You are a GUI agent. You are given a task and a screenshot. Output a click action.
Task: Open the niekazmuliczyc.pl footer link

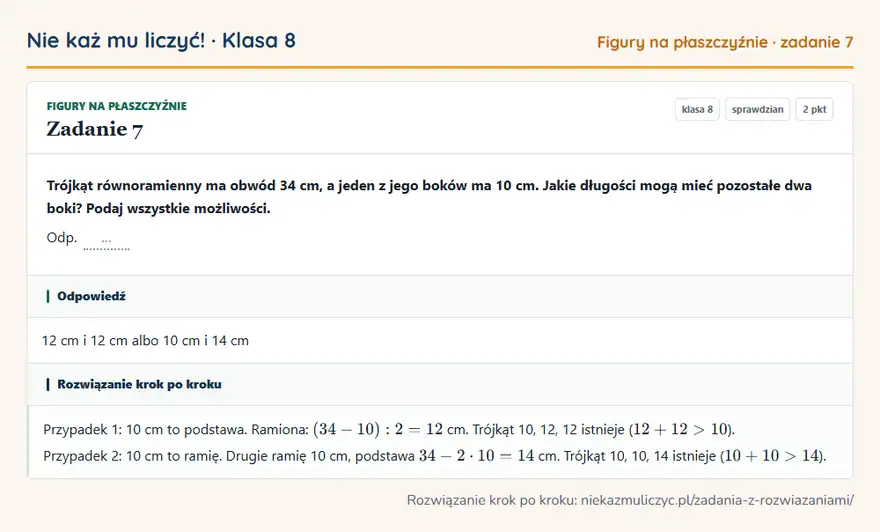point(717,500)
